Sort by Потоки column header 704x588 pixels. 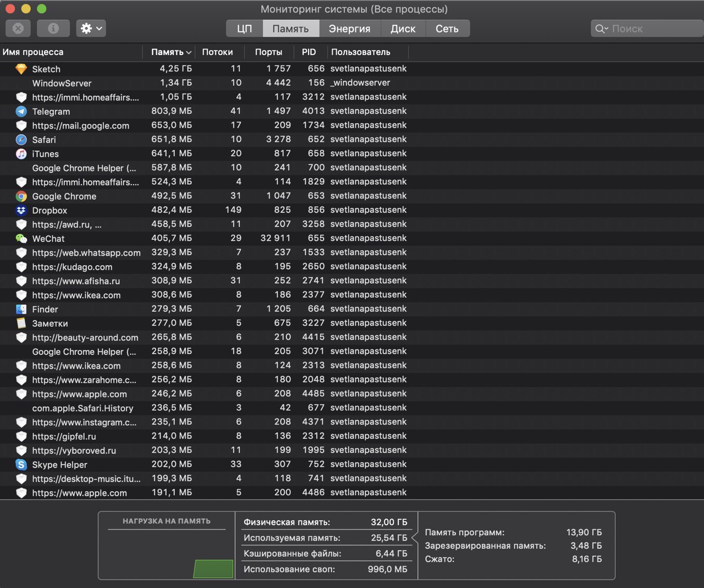click(x=218, y=52)
